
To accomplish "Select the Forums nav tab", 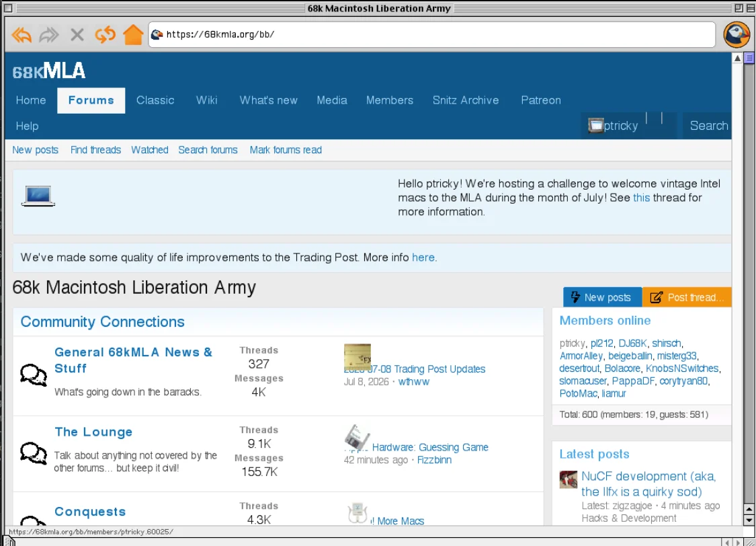I will (x=91, y=100).
